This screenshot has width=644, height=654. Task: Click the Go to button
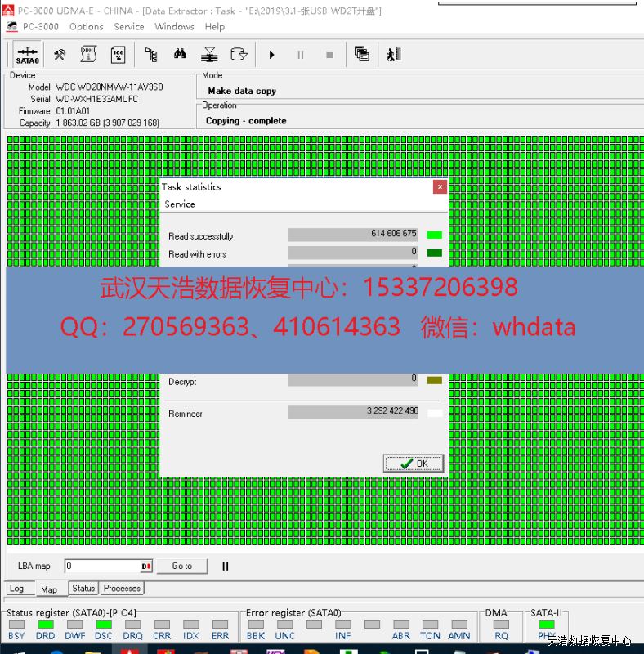tap(182, 566)
